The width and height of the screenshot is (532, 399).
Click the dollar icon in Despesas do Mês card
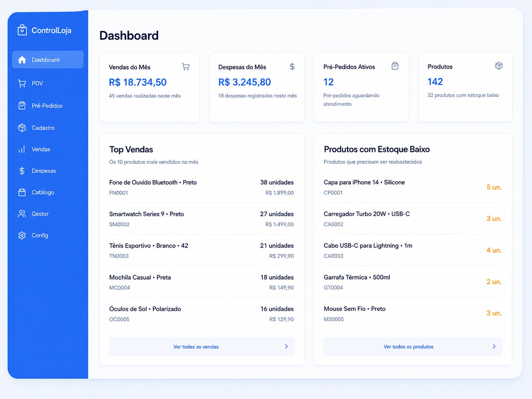pos(292,66)
